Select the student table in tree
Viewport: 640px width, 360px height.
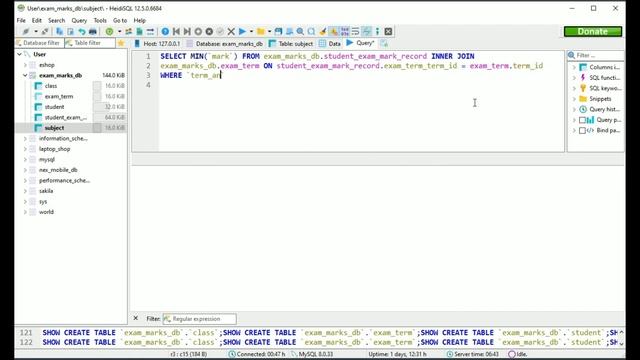(x=54, y=107)
